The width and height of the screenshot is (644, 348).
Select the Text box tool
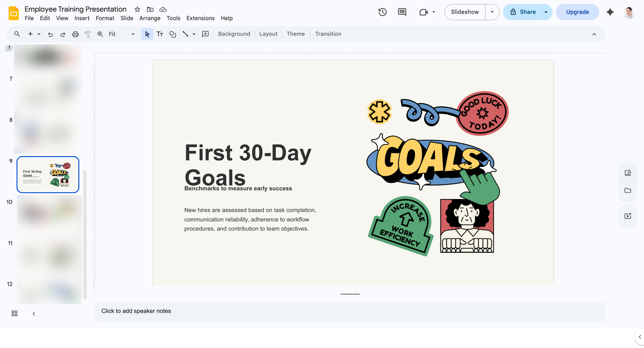160,34
